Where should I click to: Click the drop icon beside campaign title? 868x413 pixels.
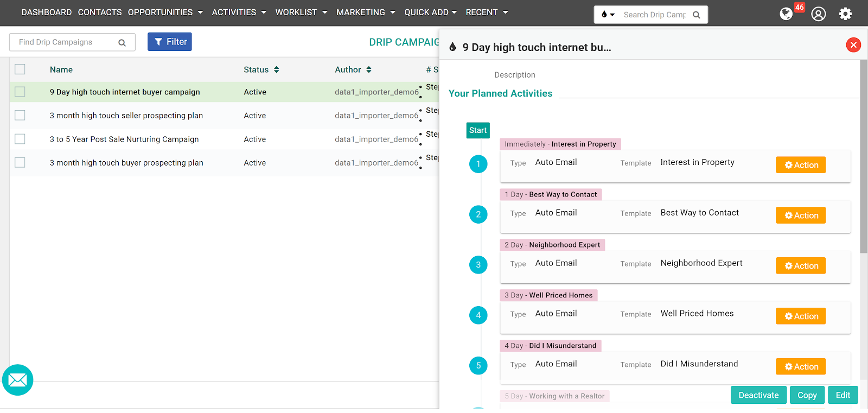click(452, 47)
